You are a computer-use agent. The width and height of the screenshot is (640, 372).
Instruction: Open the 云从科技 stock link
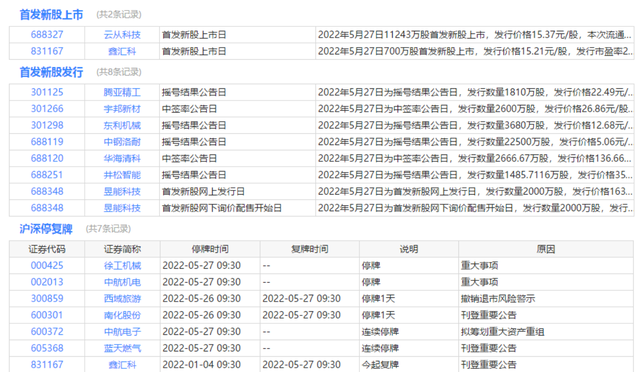tap(122, 35)
